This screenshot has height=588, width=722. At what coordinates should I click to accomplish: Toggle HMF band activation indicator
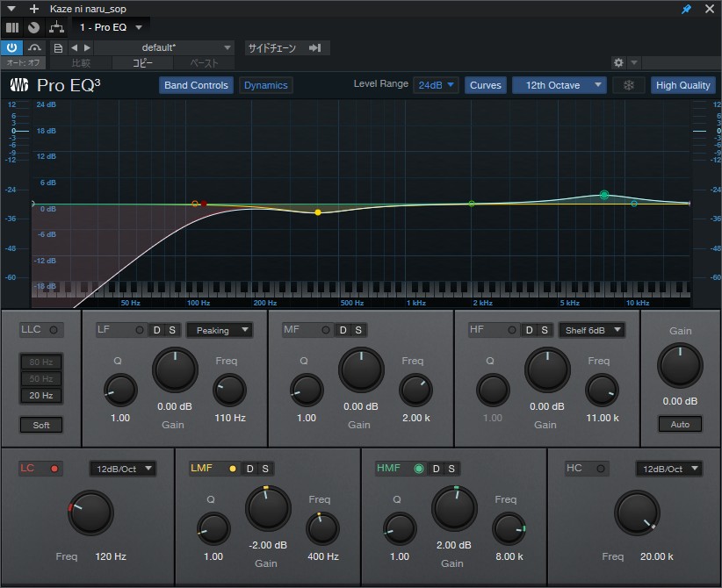(x=419, y=469)
